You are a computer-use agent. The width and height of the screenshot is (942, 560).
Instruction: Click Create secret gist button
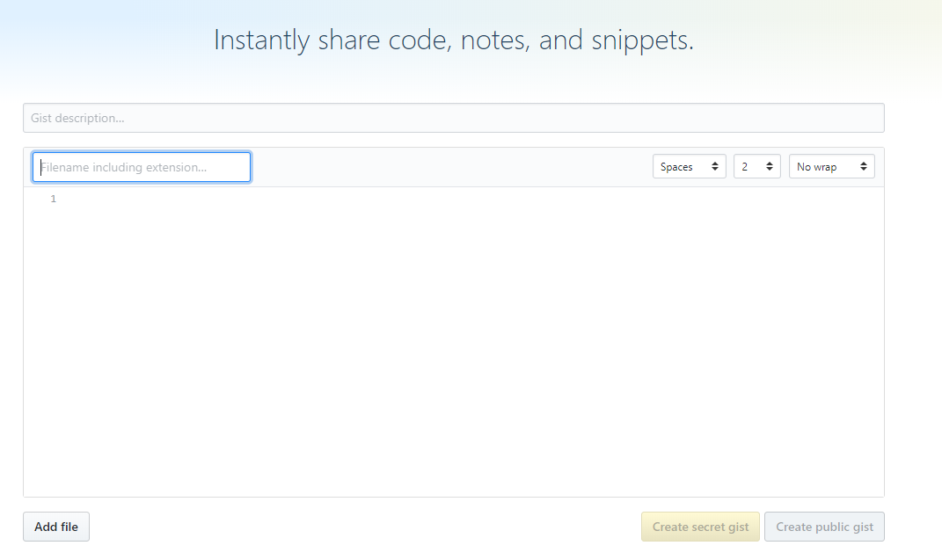(x=700, y=527)
